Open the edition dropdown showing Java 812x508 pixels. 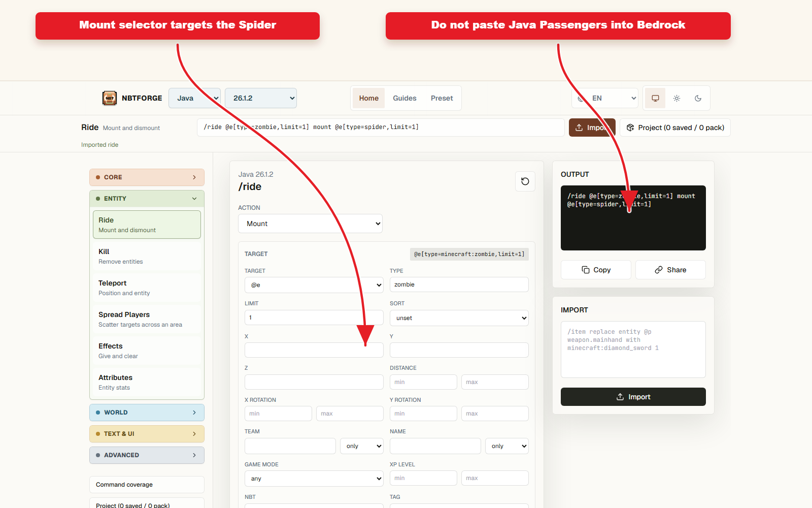click(194, 98)
